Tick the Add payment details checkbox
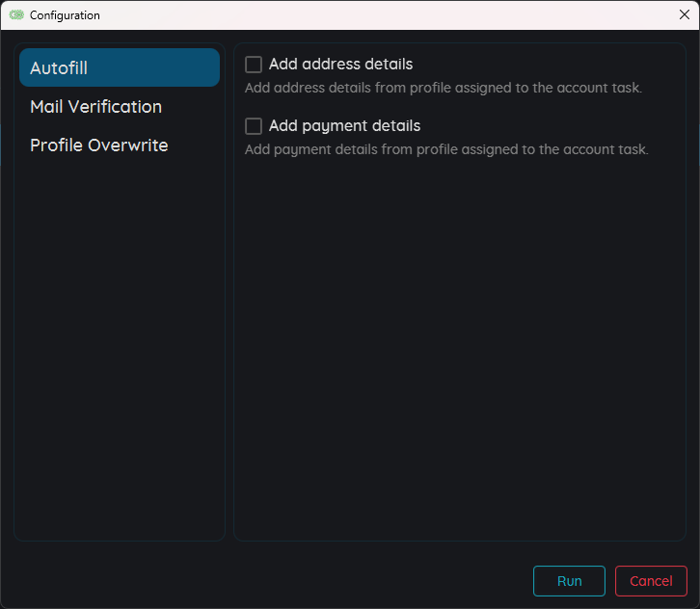This screenshot has width=700, height=609. tap(254, 126)
